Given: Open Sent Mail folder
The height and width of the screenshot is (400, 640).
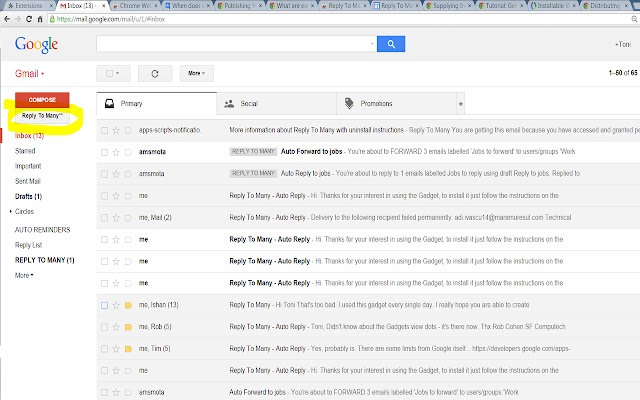Looking at the screenshot, I should 28,181.
